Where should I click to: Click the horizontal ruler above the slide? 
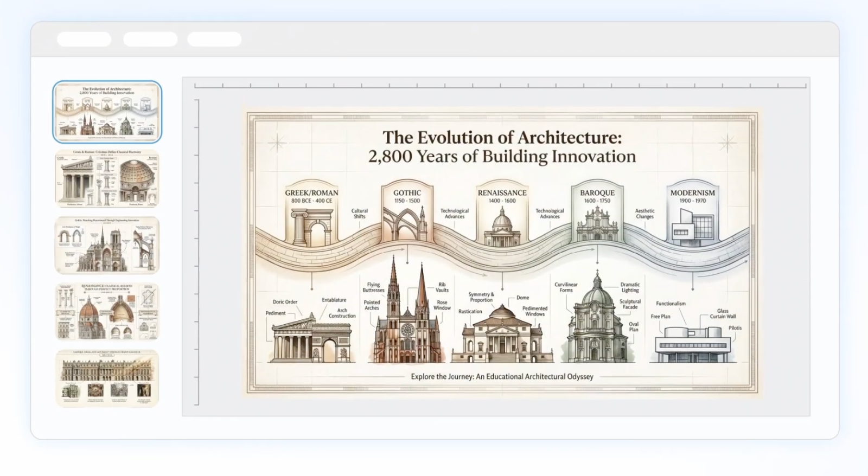click(x=499, y=85)
